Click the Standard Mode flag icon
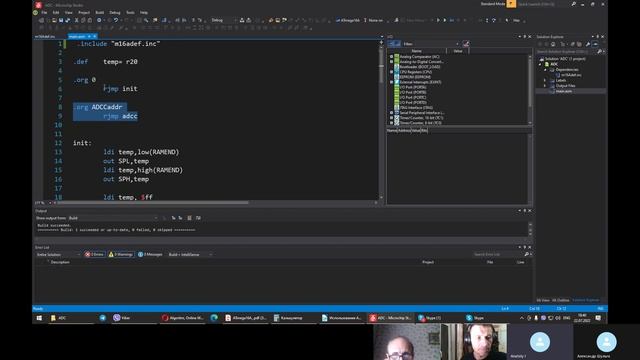The width and height of the screenshot is (640, 360). click(511, 4)
